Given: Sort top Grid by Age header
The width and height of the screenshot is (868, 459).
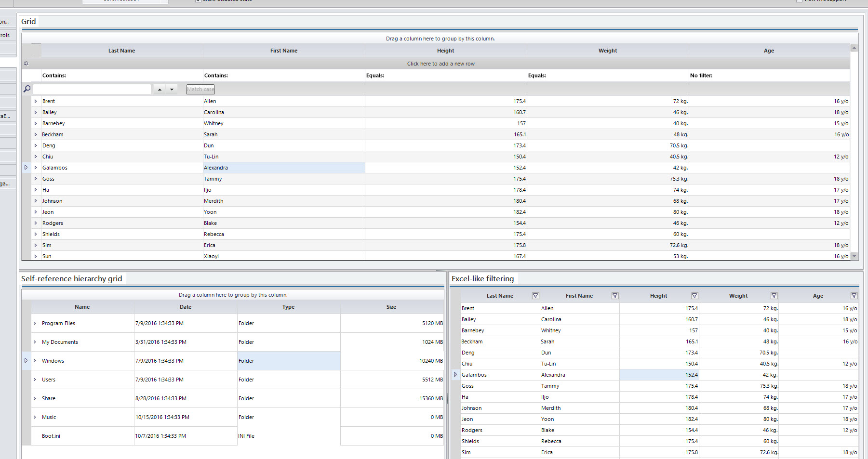Looking at the screenshot, I should click(x=769, y=51).
